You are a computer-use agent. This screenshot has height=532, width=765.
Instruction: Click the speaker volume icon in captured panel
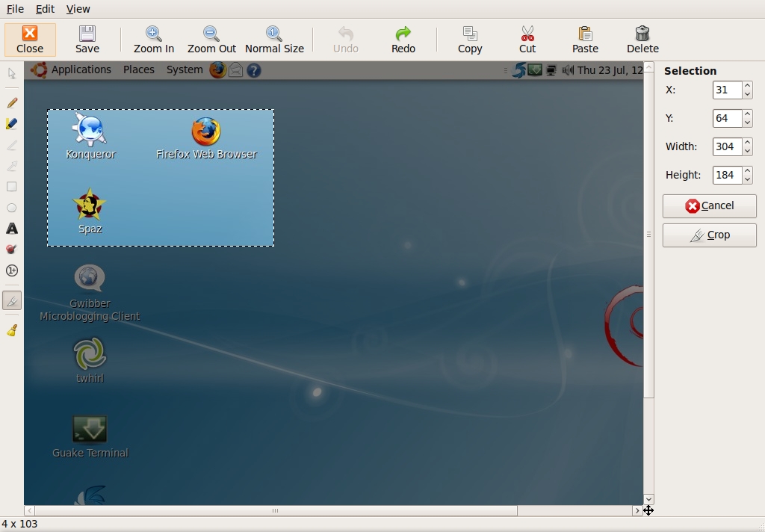click(568, 70)
